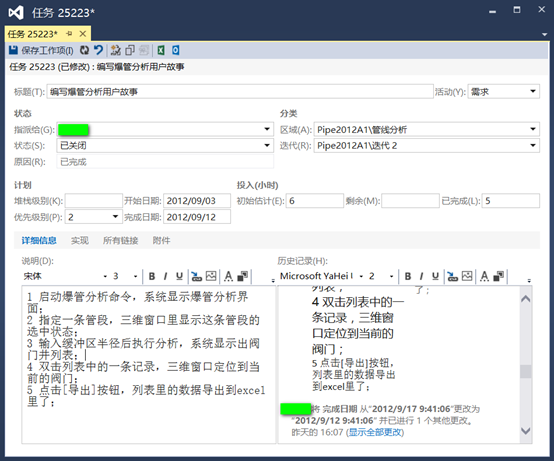
Task: Click the 标题 title input field
Action: click(240, 92)
